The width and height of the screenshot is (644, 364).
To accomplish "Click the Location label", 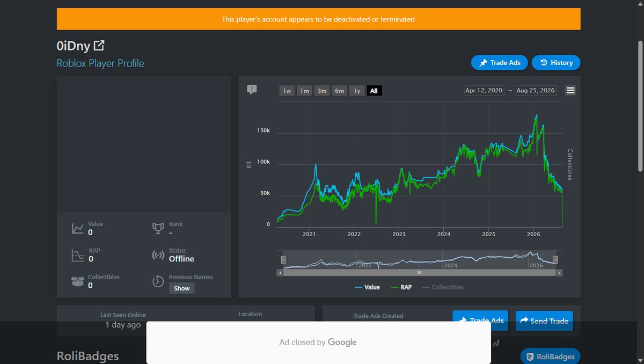I will 250,314.
